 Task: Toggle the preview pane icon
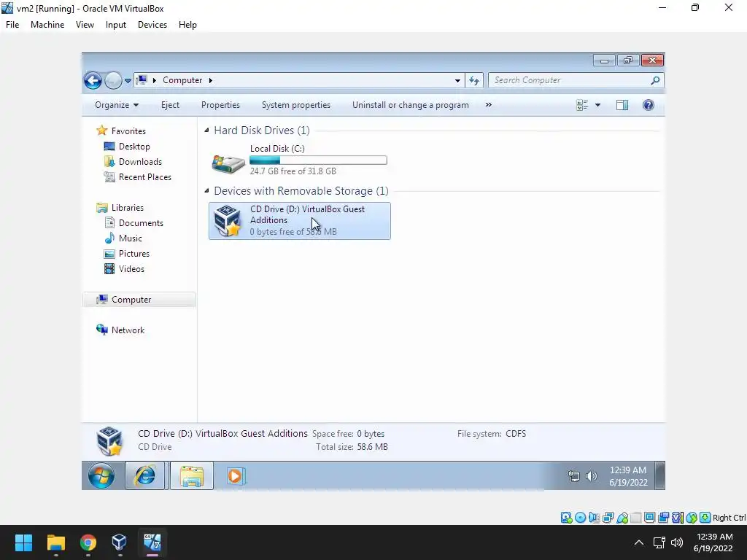(622, 105)
